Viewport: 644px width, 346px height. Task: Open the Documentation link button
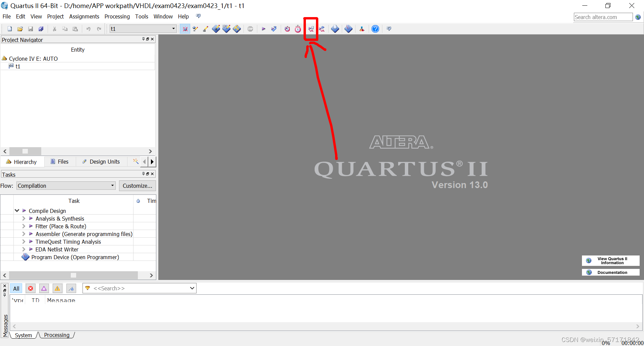click(x=610, y=272)
